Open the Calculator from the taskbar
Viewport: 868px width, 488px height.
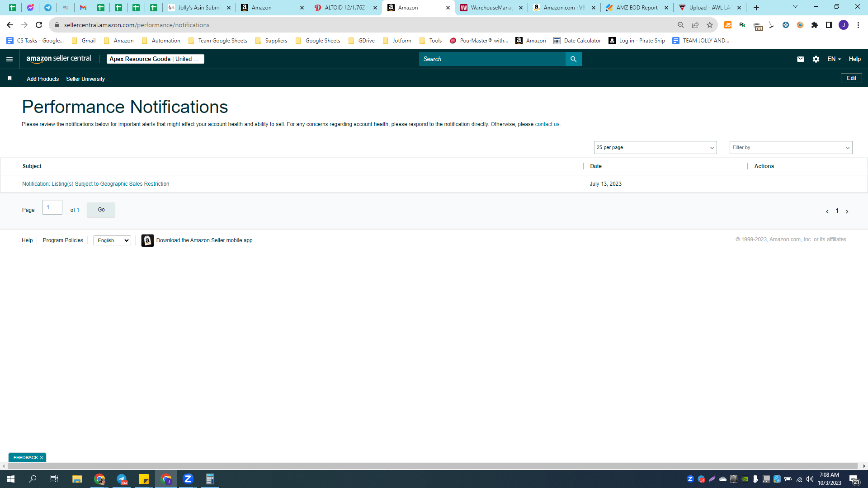tap(210, 479)
